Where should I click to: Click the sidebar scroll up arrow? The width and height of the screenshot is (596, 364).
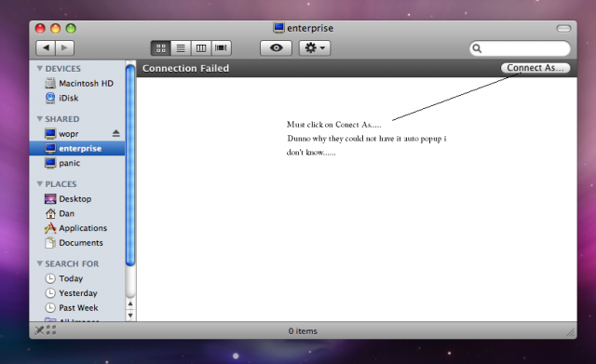[130, 304]
